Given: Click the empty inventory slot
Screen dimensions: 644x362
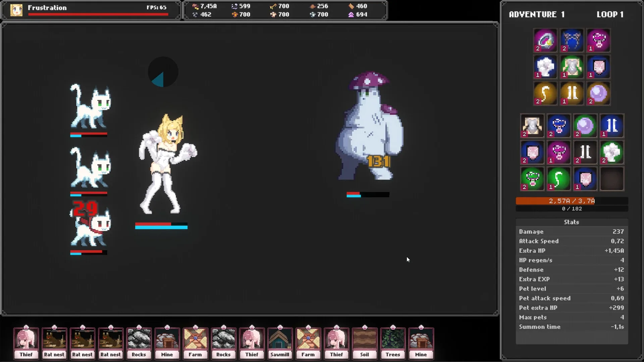Looking at the screenshot, I should click(612, 179).
